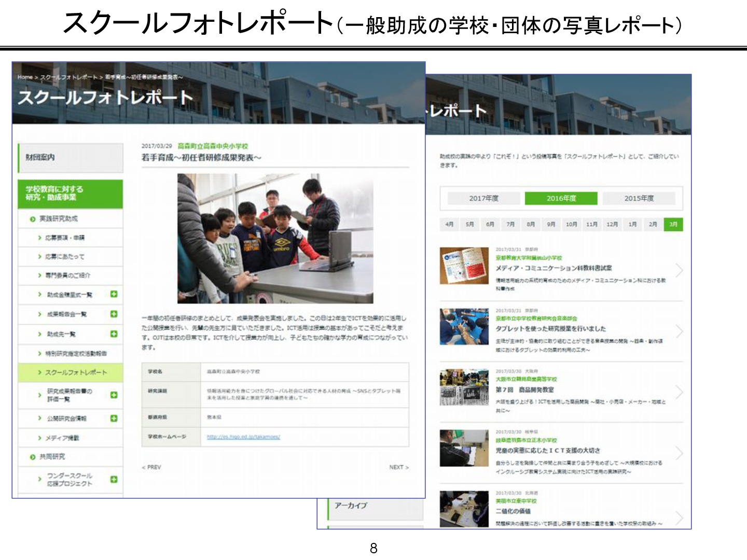This screenshot has height=560, width=747.
Task: Select highlighted スクールフォトレポート sidebar item
Action: coord(71,373)
